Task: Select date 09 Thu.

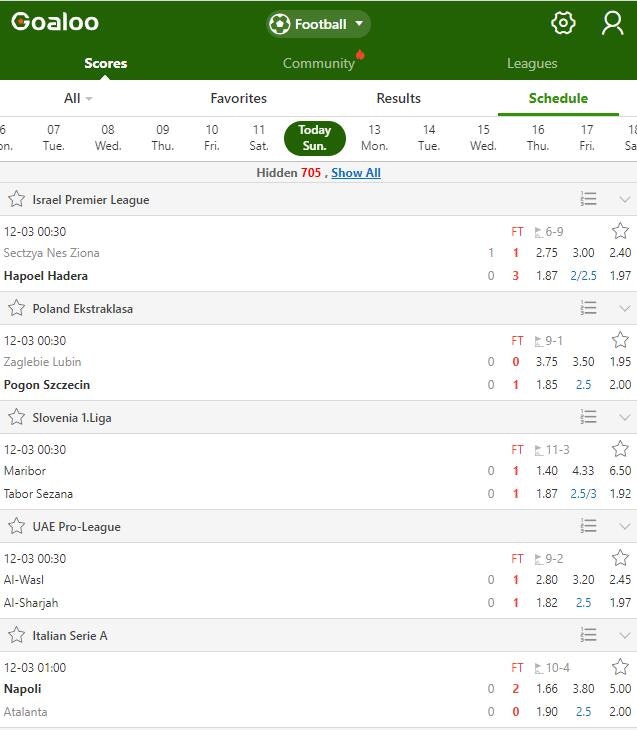Action: pos(163,138)
